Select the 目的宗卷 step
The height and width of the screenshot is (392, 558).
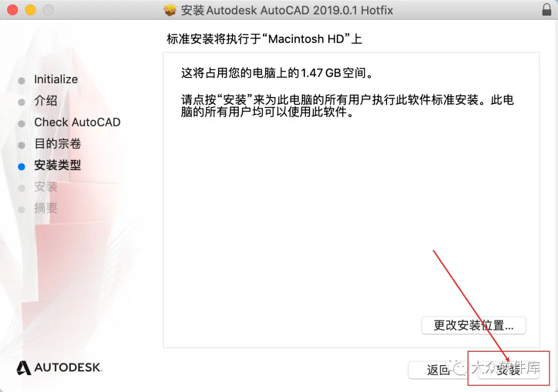pos(58,144)
